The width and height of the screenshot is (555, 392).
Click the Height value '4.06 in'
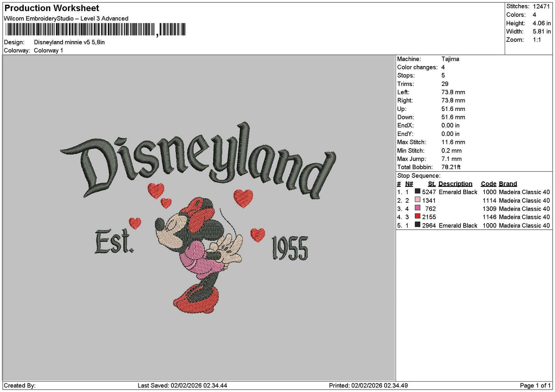click(542, 23)
